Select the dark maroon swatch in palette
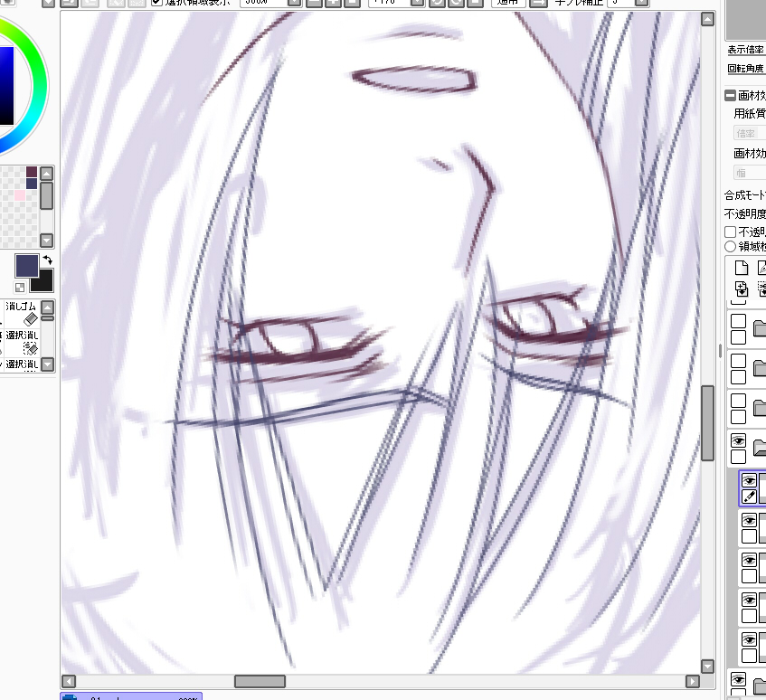This screenshot has height=700, width=766. (32, 172)
